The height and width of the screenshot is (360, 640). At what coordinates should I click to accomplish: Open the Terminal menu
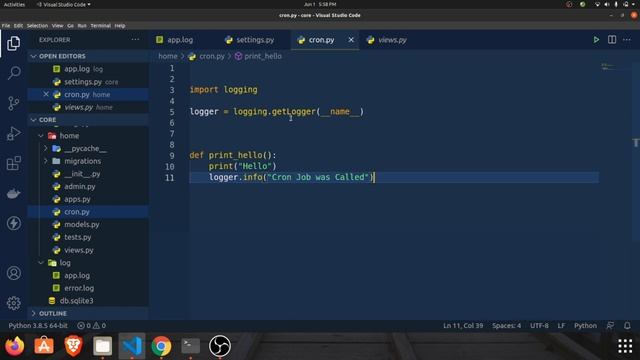[100, 26]
